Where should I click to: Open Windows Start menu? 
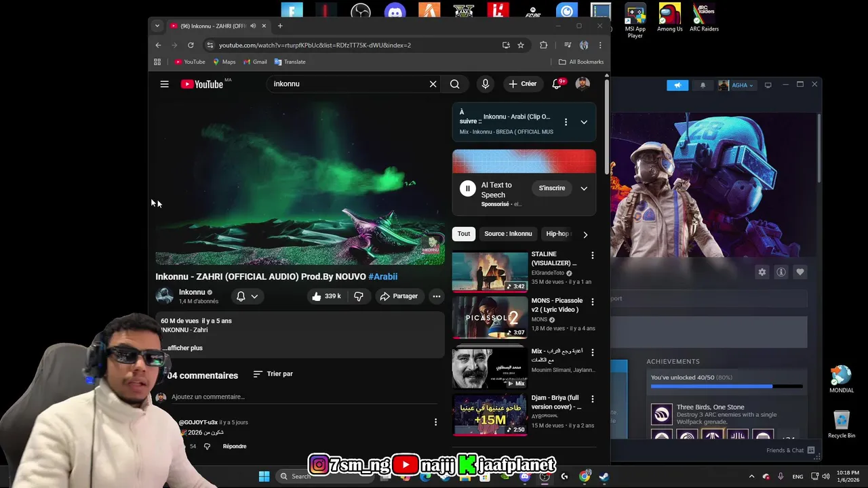click(x=264, y=476)
